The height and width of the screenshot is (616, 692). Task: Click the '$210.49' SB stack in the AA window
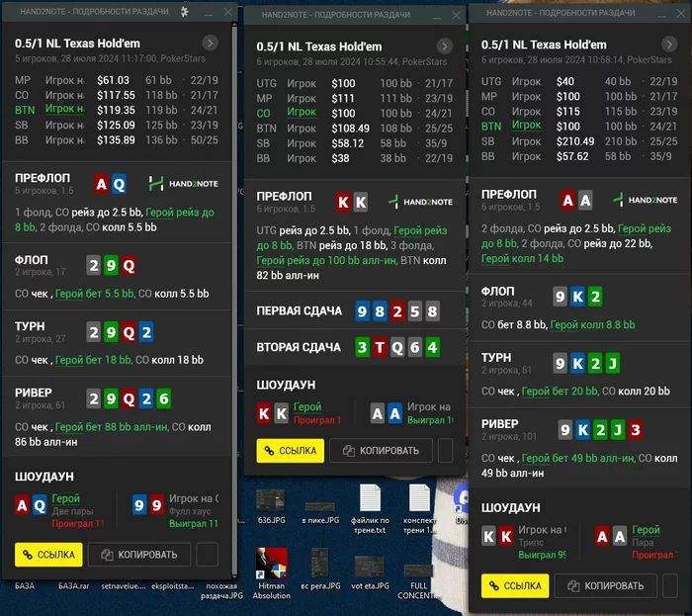tap(575, 141)
